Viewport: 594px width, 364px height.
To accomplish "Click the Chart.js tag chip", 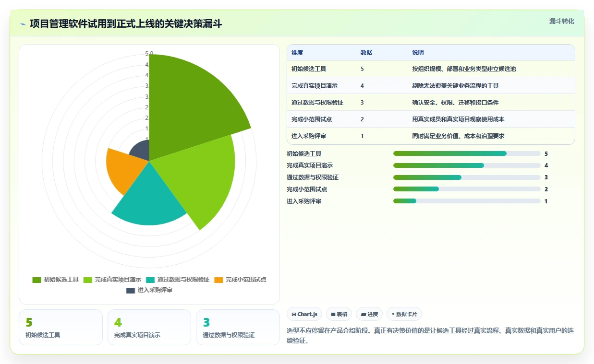I will click(x=304, y=314).
